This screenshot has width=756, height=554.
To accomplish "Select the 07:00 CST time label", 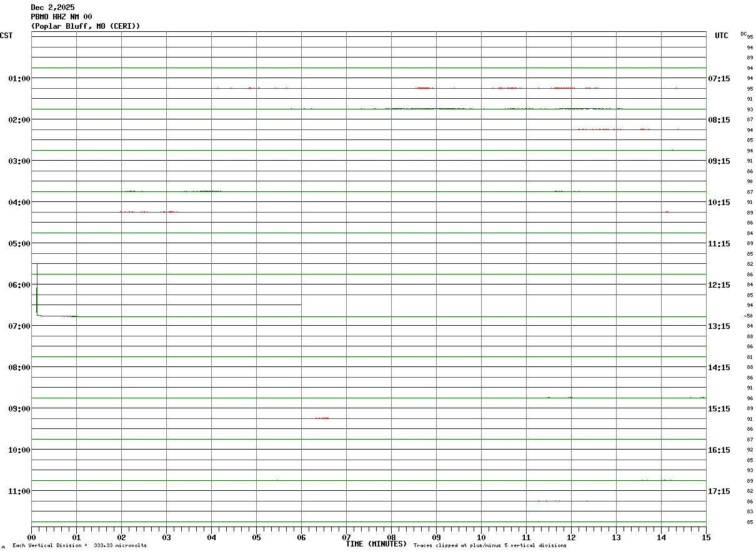I will [19, 326].
